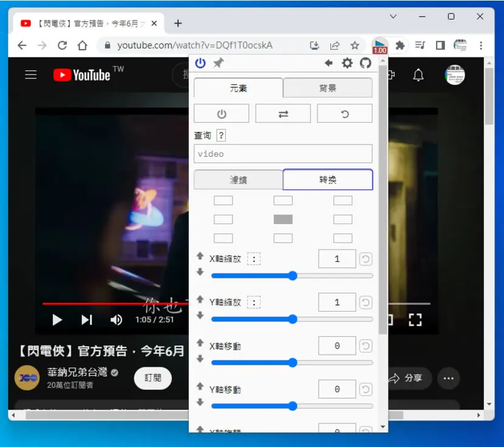Collapse Y軸縮放 with its down arrow
This screenshot has width=504, height=447.
(x=200, y=315)
